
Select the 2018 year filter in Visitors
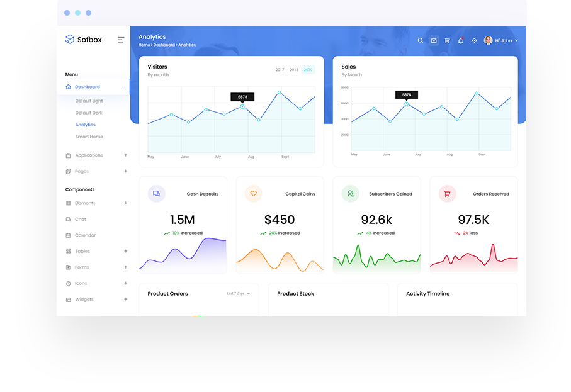(294, 70)
